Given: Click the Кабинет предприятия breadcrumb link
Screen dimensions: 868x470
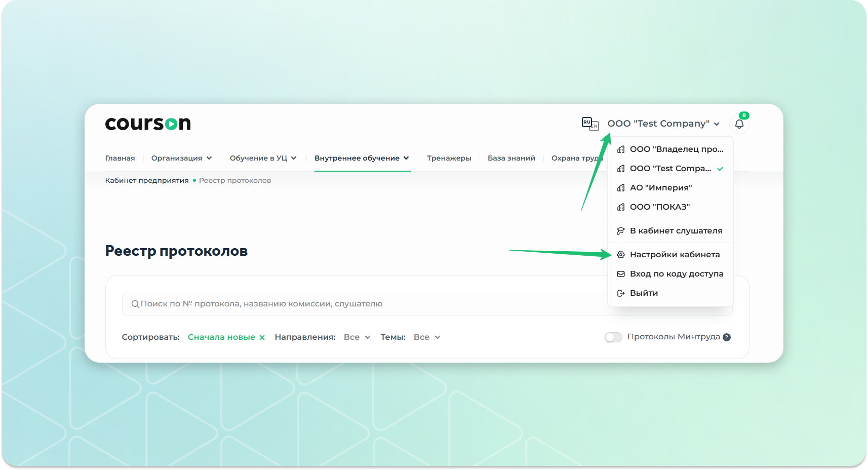Looking at the screenshot, I should point(147,180).
